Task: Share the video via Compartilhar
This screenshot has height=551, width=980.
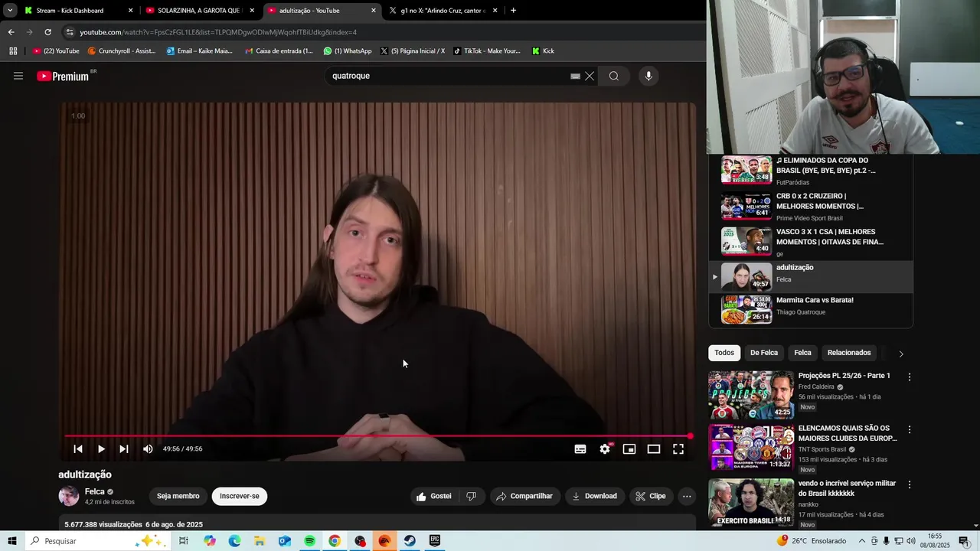Action: tap(525, 496)
